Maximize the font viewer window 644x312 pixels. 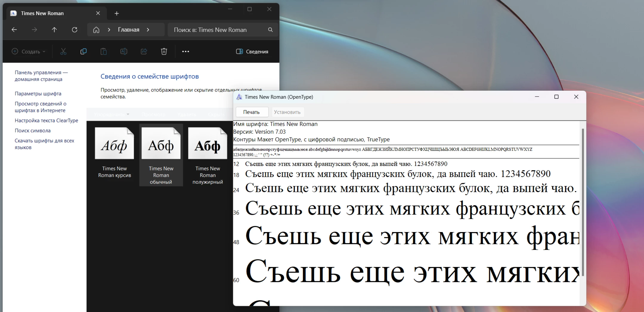(556, 97)
